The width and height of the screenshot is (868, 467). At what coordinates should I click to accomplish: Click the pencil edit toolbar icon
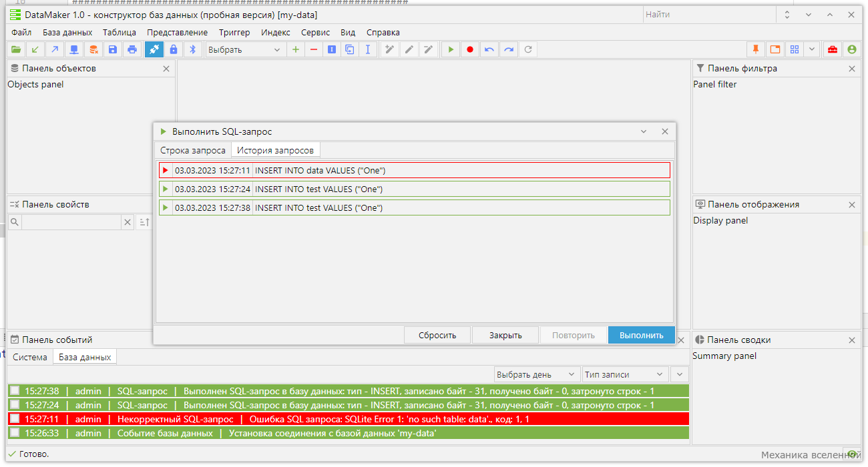409,49
